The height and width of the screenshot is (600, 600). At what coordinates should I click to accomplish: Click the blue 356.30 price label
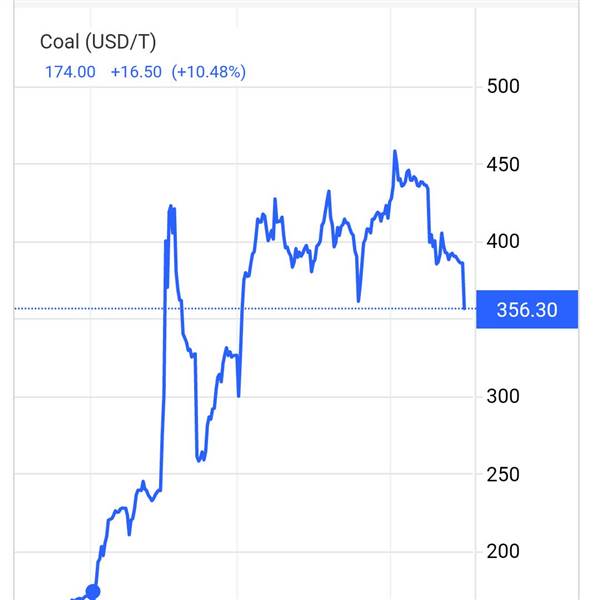(527, 309)
